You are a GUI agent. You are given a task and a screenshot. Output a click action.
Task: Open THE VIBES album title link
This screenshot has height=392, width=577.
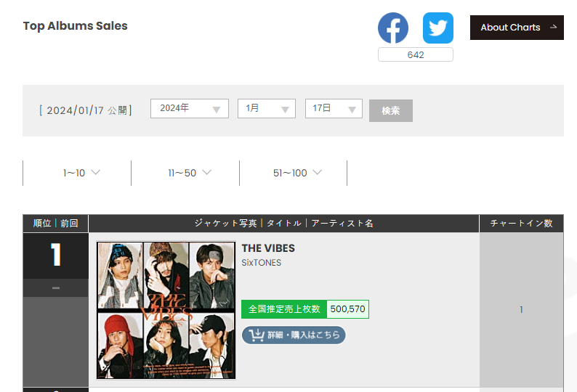click(x=268, y=248)
